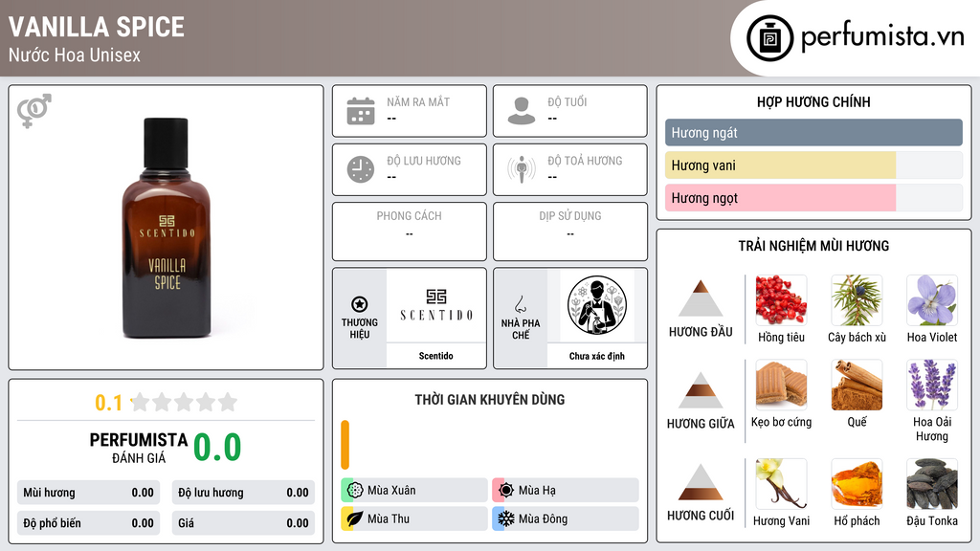Screen dimensions: 980x551
Task: Click the Hương vani yellow accord bar
Action: pos(781,165)
